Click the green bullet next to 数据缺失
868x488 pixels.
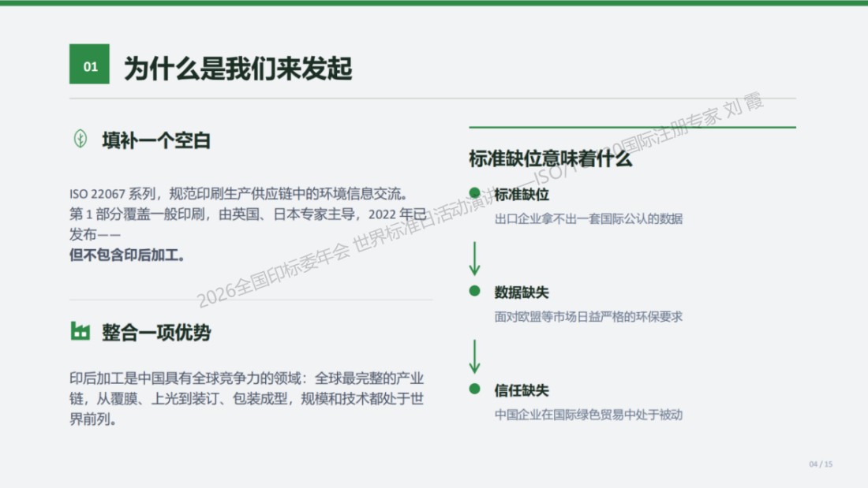click(474, 290)
